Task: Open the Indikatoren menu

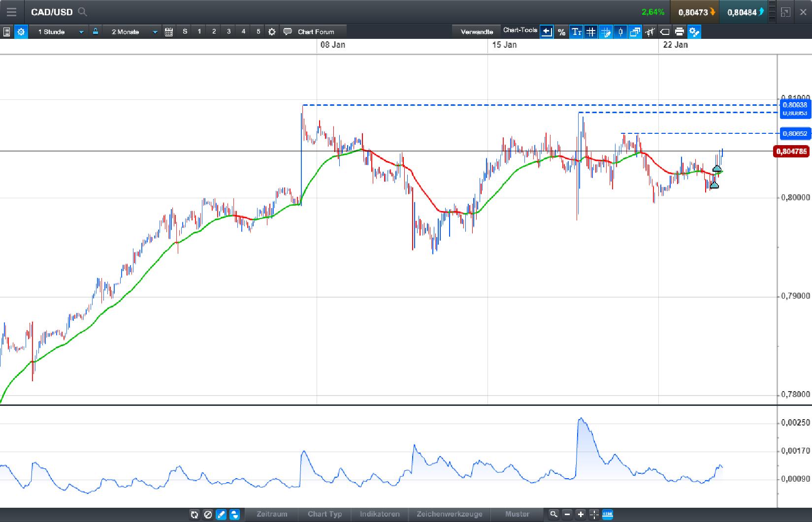Action: click(379, 514)
